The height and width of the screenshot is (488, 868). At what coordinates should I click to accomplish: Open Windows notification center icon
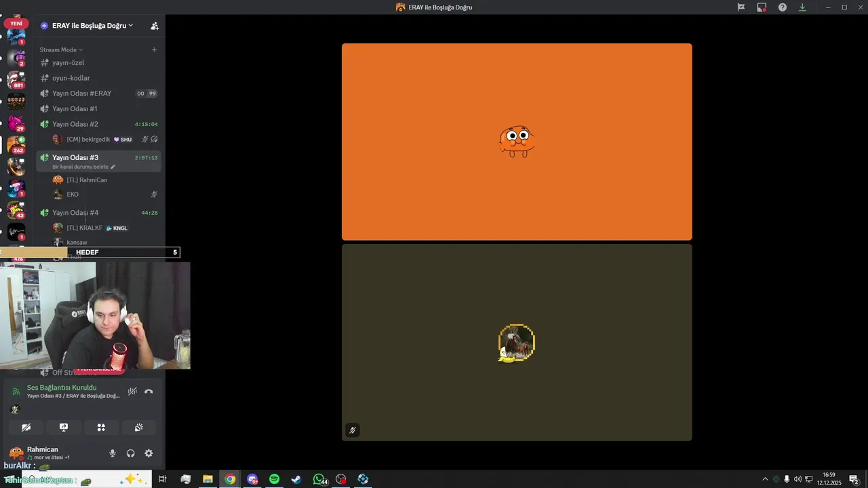[854, 479]
